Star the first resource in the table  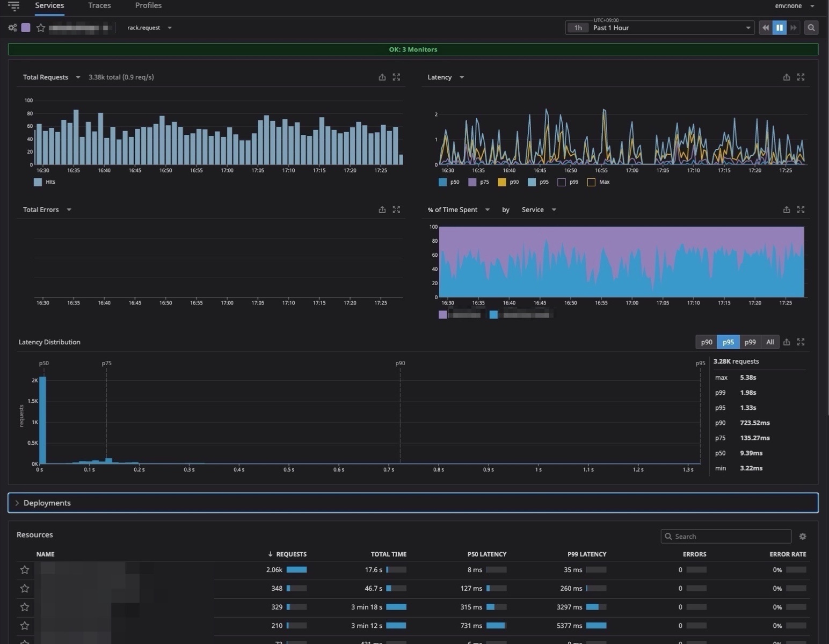25,570
